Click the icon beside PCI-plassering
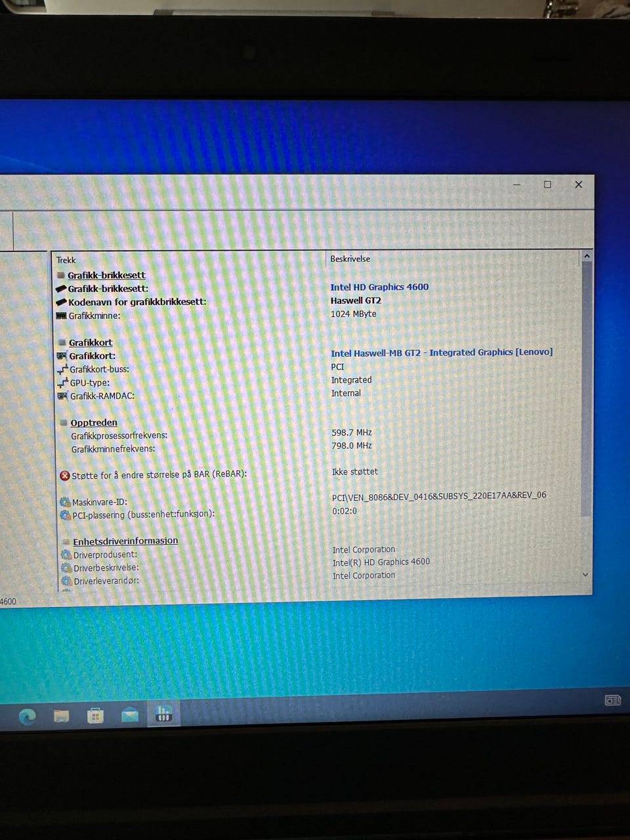This screenshot has height=840, width=630. 65,515
